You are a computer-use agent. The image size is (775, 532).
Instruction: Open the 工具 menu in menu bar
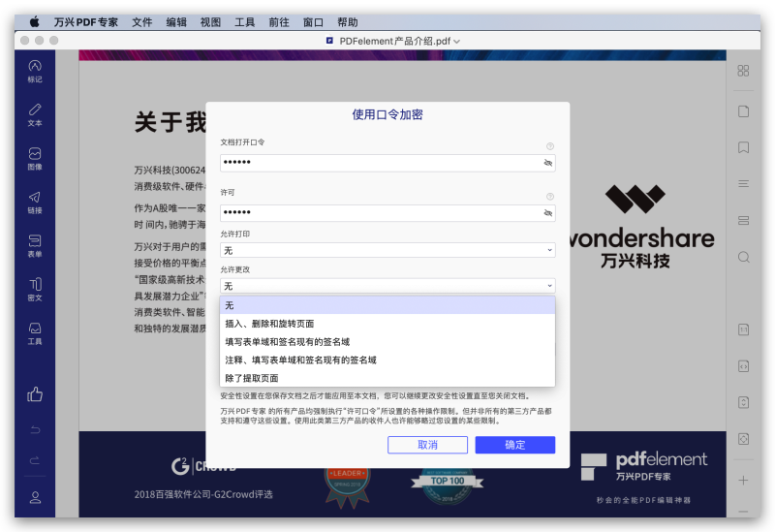(x=245, y=22)
